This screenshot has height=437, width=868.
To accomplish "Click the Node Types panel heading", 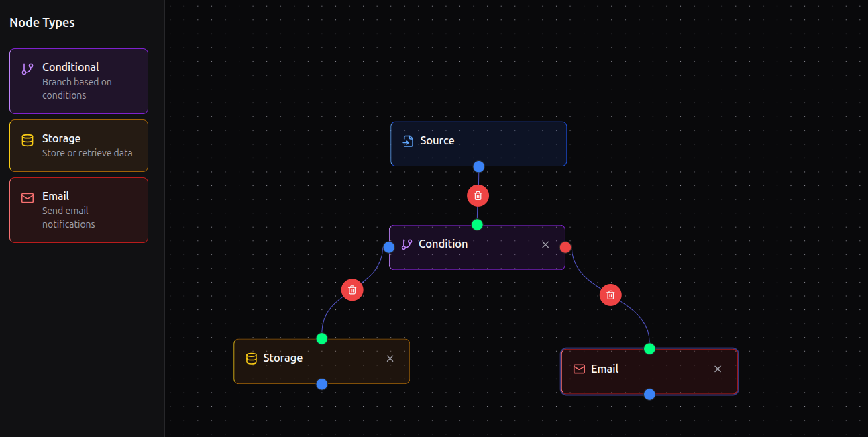I will pos(42,22).
